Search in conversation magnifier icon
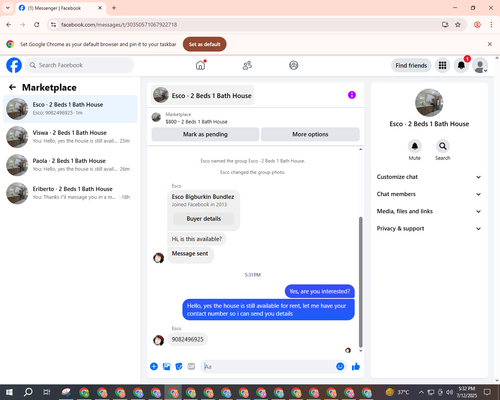Viewport: 500px width, 400px height. click(443, 146)
